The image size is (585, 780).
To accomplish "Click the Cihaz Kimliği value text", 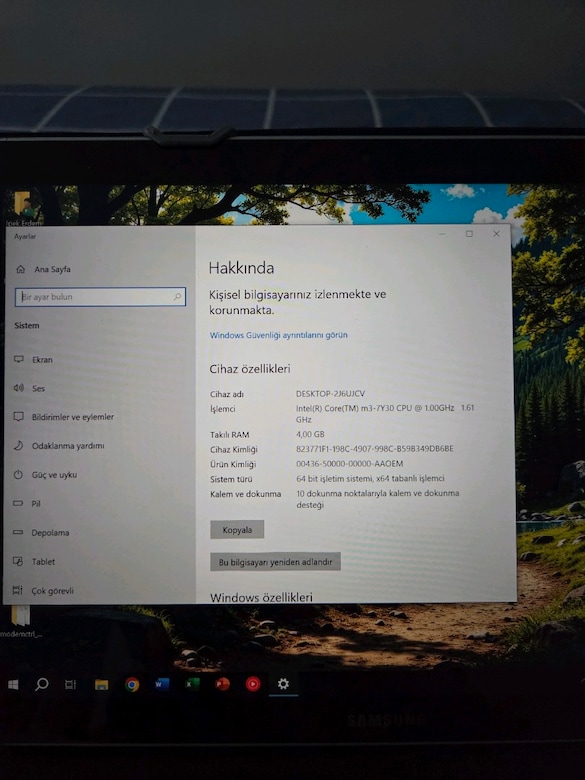I will (x=375, y=448).
